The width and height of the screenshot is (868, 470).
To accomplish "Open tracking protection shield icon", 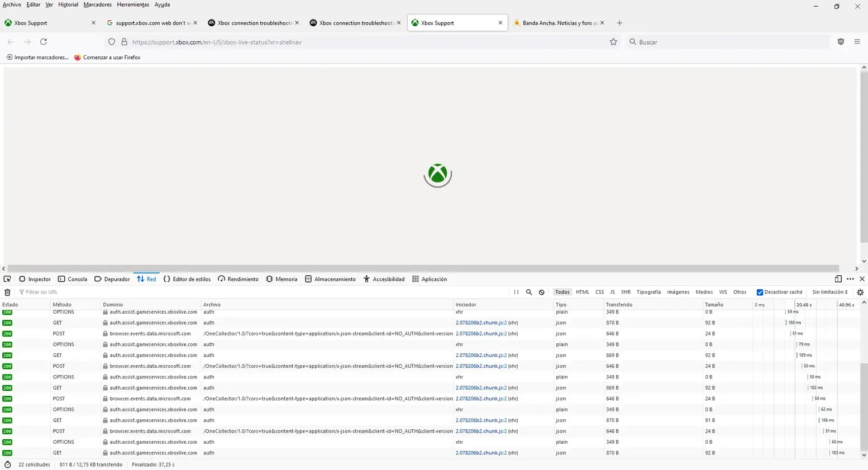I will click(x=112, y=42).
